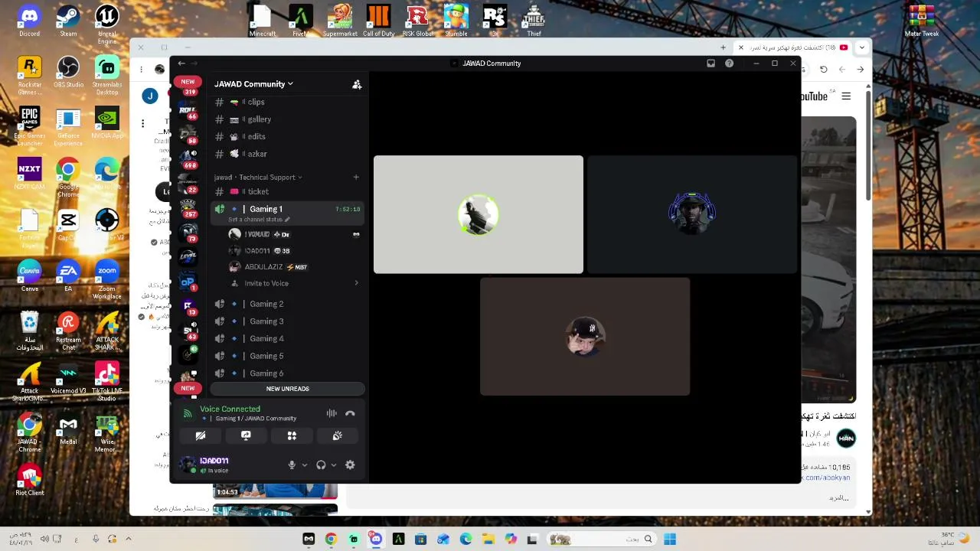The image size is (980, 551).
Task: Join the Gaming 5 voice channel
Action: (287, 356)
